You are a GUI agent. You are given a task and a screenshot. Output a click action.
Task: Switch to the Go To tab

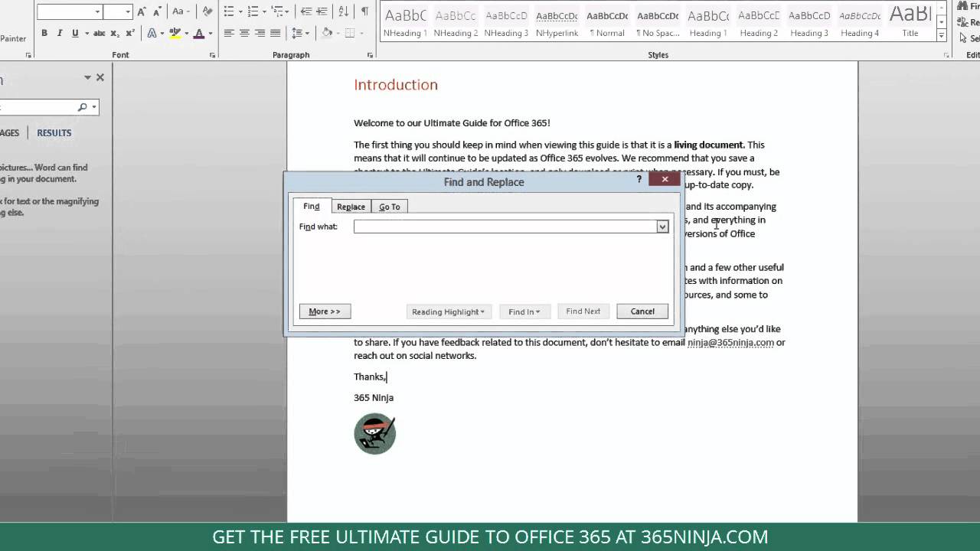pos(390,207)
